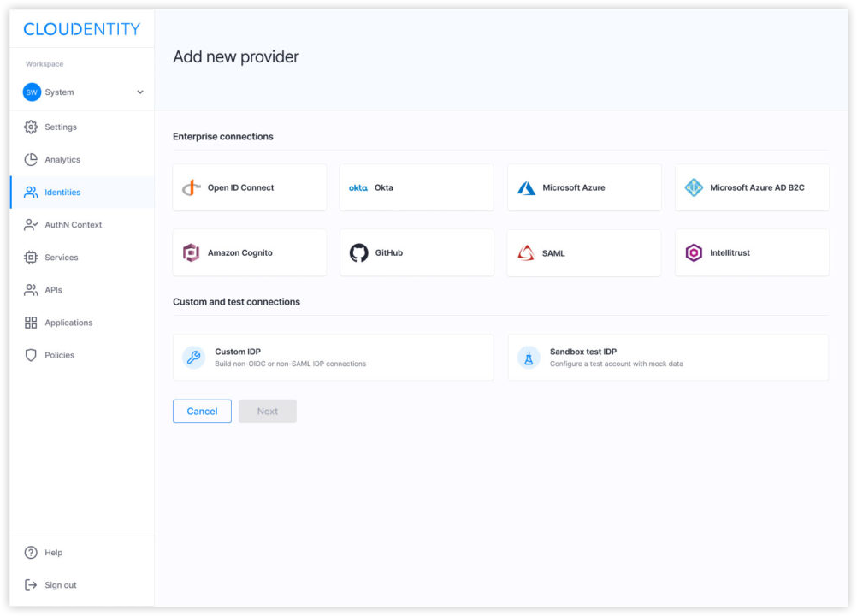Click the AuthN Context user-check icon

pyautogui.click(x=31, y=225)
